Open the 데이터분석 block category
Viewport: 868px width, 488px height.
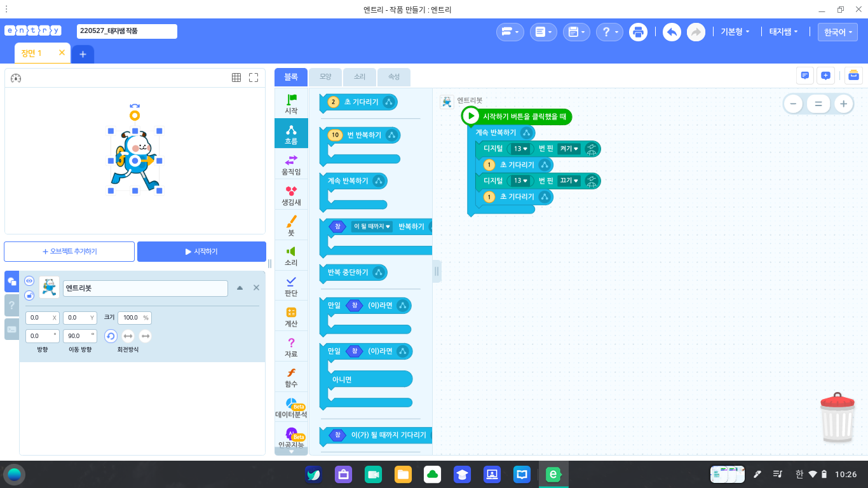coord(291,407)
